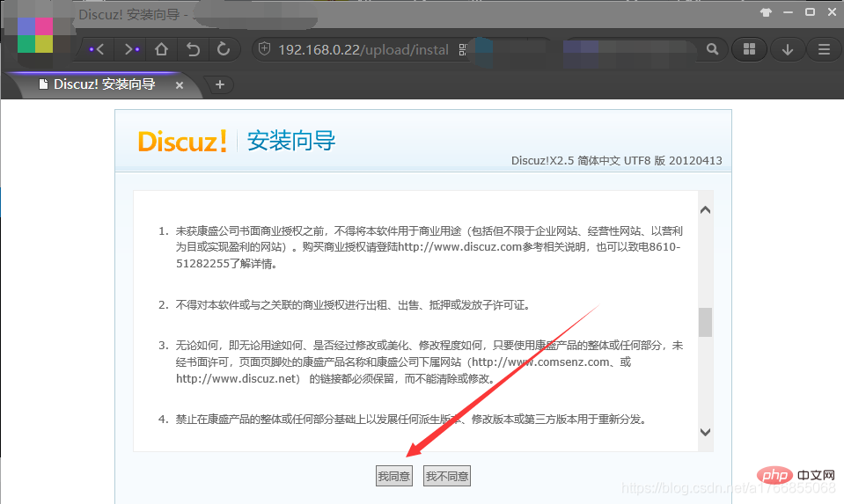Click the http://www.discuz.net text in clause 3

click(237, 379)
